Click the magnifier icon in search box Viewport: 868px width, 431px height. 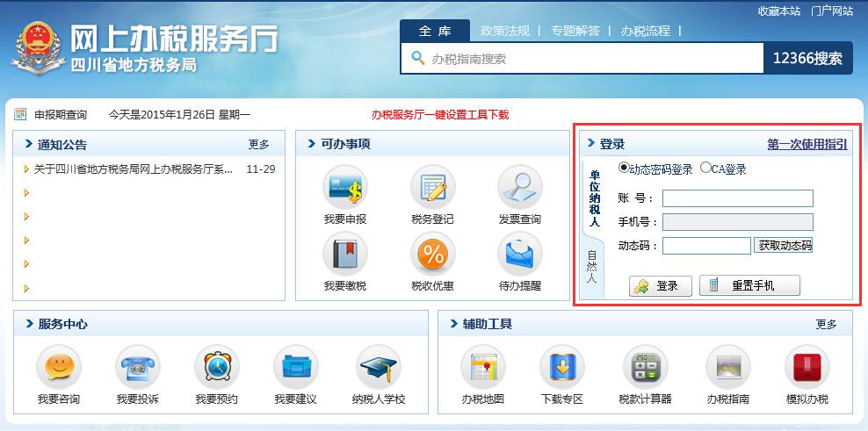(x=418, y=58)
